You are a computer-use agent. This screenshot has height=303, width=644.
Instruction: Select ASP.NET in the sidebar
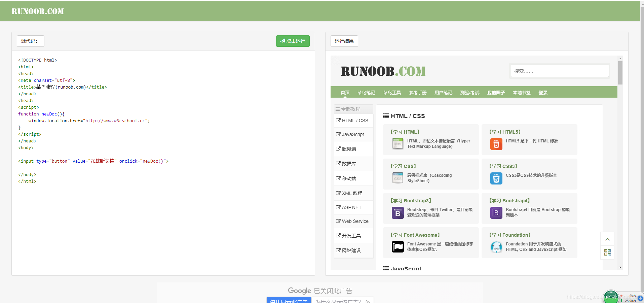353,207
